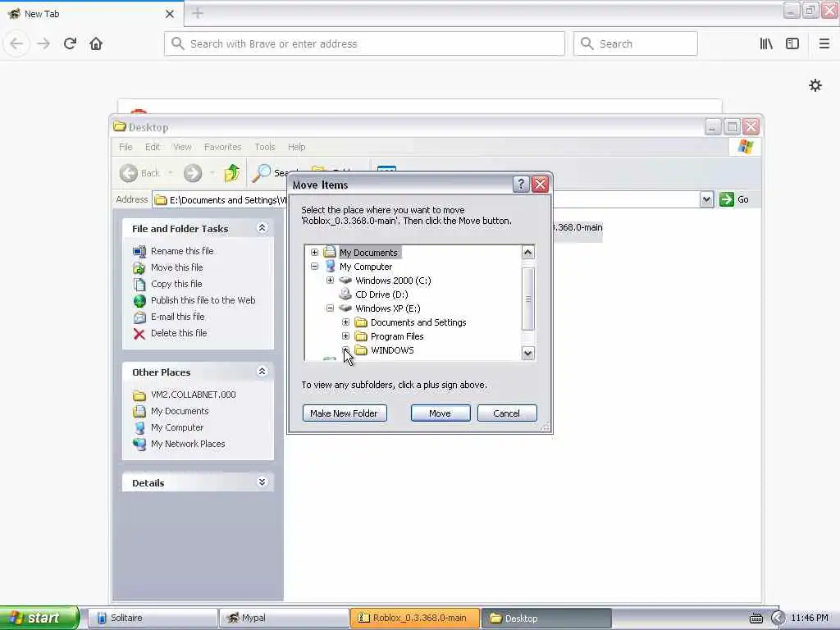
Task: Click Copy this file
Action: point(176,284)
